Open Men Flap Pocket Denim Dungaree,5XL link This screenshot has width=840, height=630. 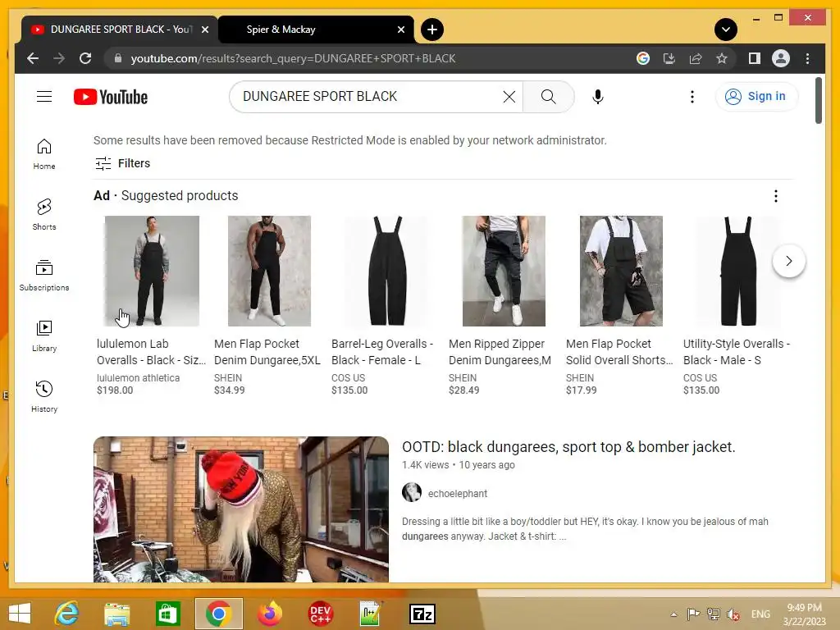(267, 352)
